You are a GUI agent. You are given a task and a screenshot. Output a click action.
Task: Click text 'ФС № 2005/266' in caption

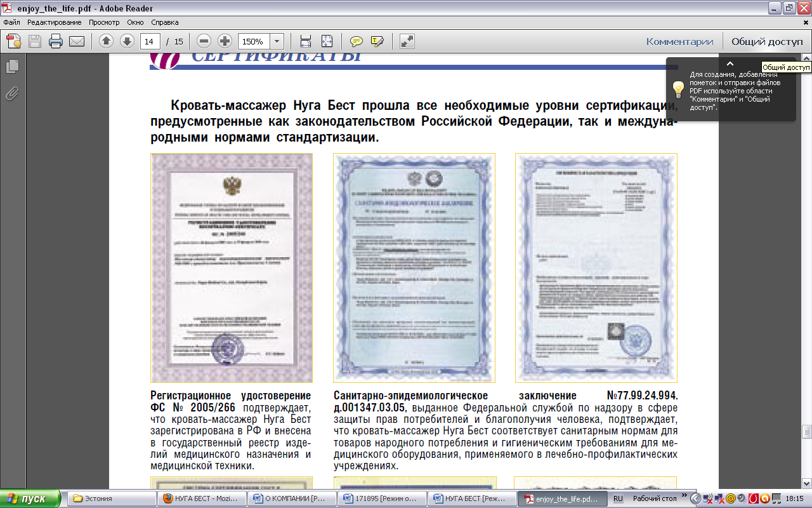coord(194,407)
